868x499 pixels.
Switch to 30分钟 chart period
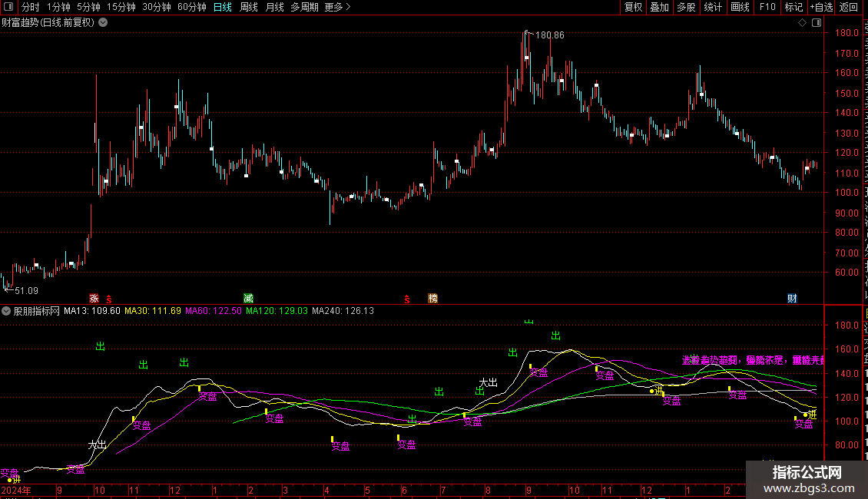coord(157,7)
